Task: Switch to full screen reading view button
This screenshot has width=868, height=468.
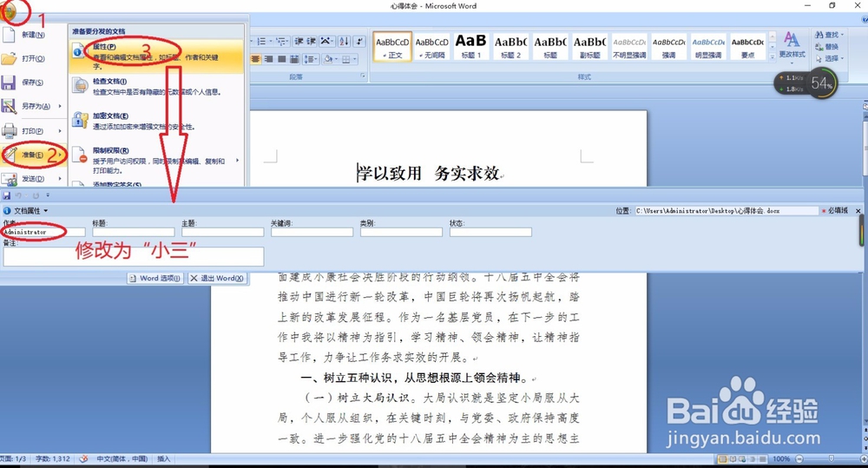Action: [733, 459]
